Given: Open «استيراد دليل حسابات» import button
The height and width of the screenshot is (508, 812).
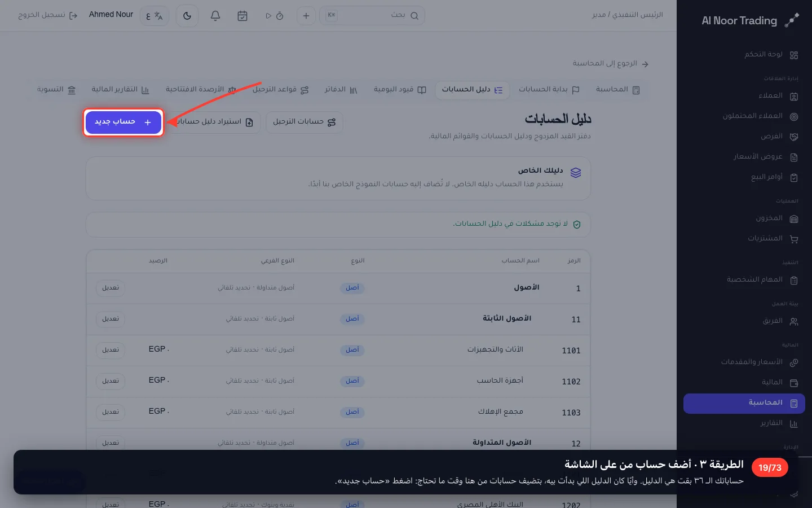Looking at the screenshot, I should [214, 122].
